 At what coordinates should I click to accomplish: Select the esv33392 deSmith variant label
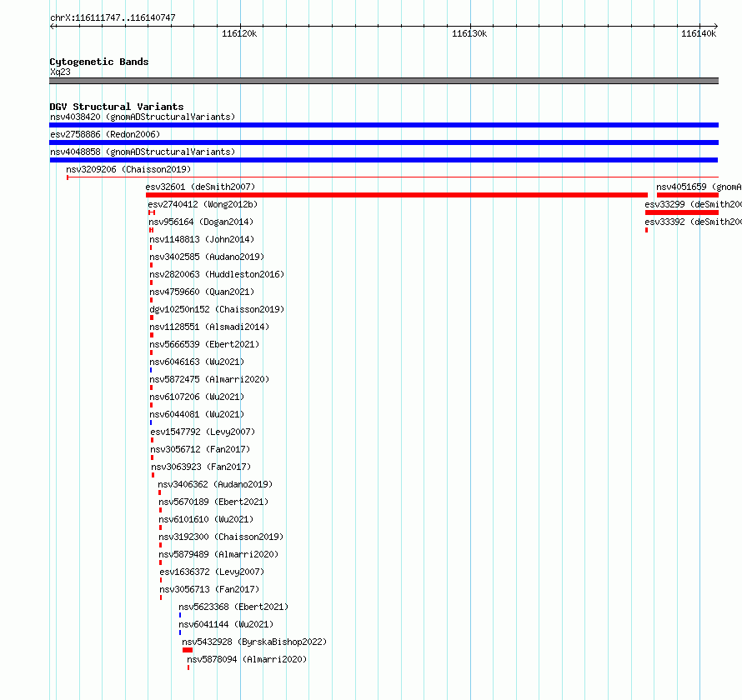tap(694, 222)
